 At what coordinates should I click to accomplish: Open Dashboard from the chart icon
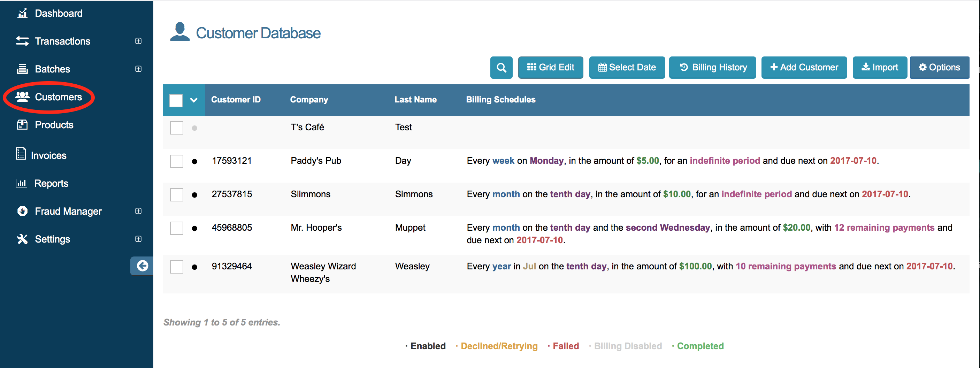22,13
